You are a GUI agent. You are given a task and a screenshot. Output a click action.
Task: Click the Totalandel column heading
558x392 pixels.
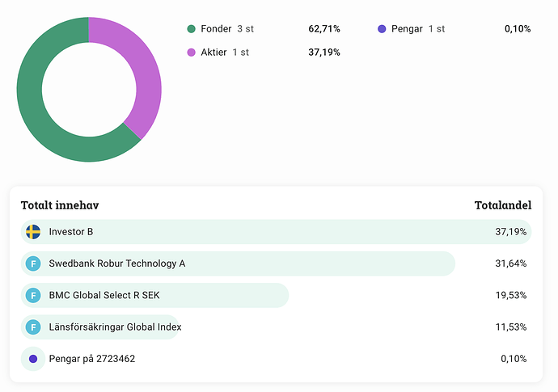[503, 205]
